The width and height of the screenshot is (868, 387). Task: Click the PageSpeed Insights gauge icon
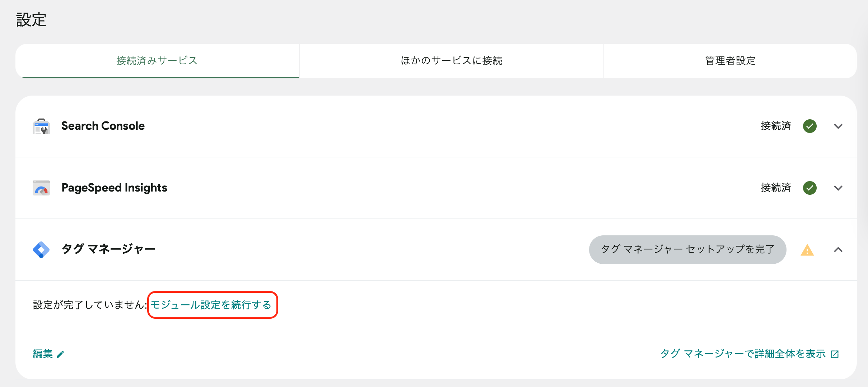point(41,188)
